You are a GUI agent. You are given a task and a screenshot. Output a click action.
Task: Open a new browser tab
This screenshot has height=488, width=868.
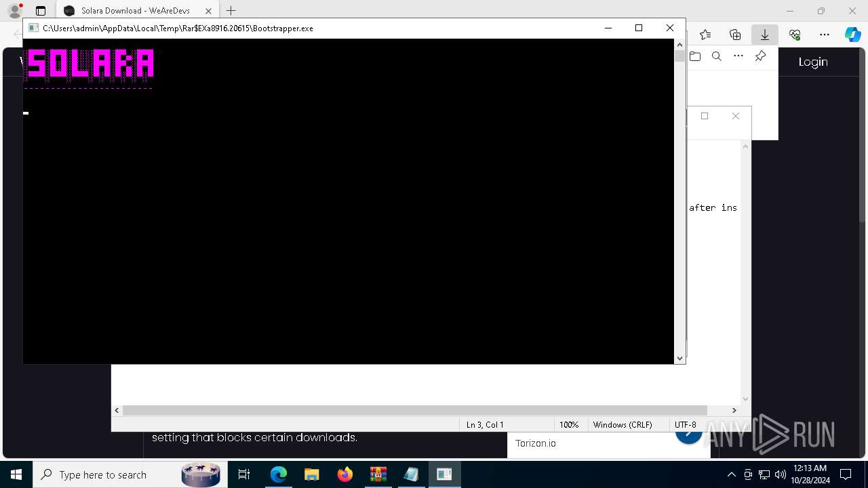[231, 11]
